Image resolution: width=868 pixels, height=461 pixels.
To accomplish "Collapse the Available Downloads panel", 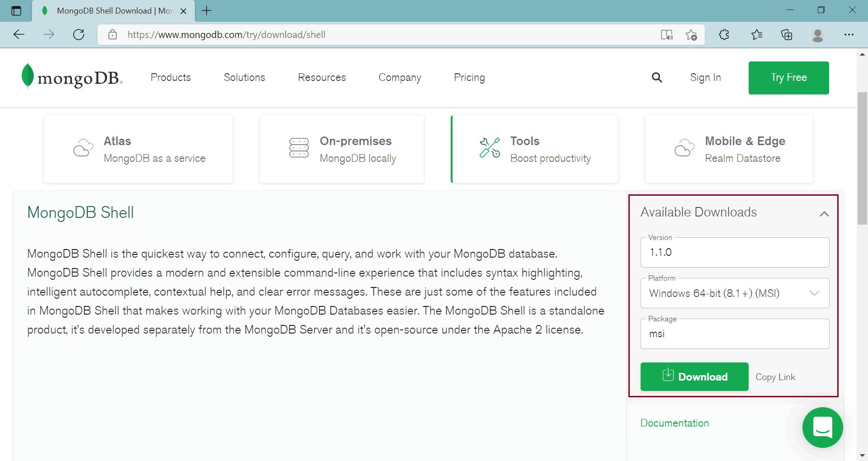I will pyautogui.click(x=825, y=213).
